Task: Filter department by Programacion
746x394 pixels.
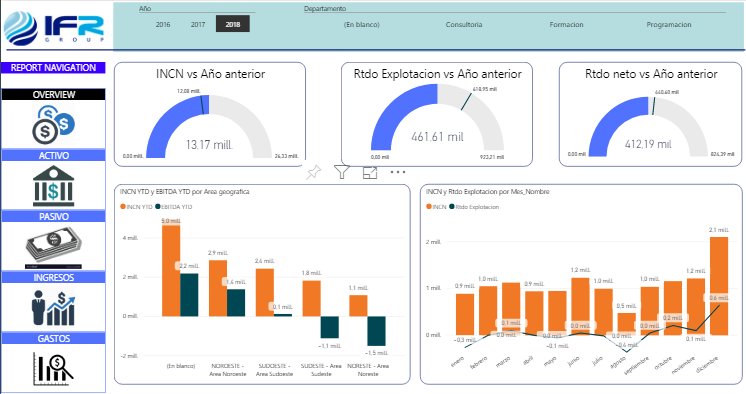Action: [668, 24]
